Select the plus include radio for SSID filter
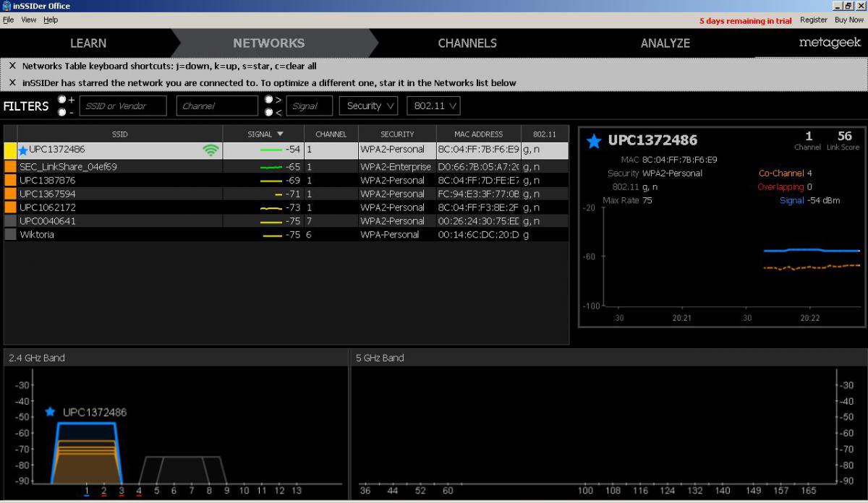The image size is (868, 503). click(62, 100)
